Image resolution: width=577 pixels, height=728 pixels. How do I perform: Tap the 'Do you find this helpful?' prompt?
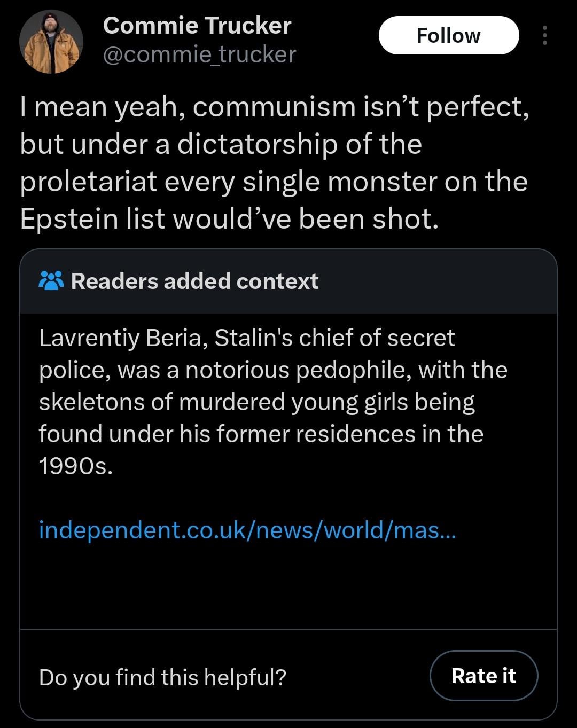[x=162, y=677]
